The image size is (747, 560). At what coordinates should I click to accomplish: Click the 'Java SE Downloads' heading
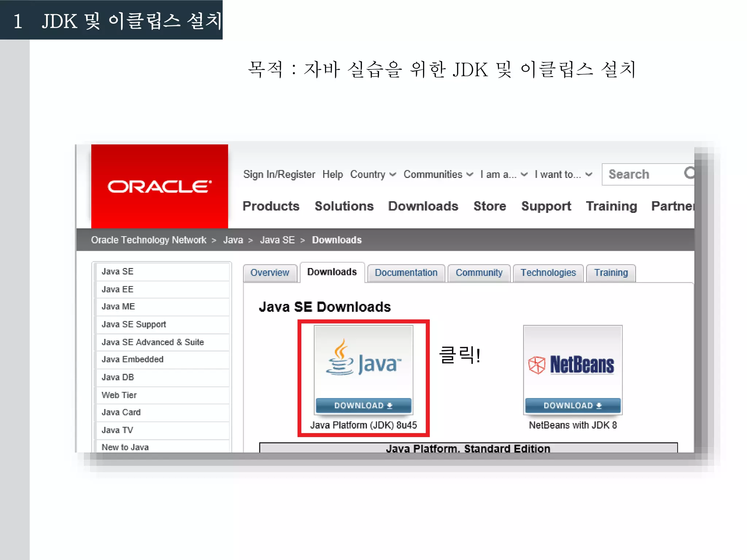point(325,307)
